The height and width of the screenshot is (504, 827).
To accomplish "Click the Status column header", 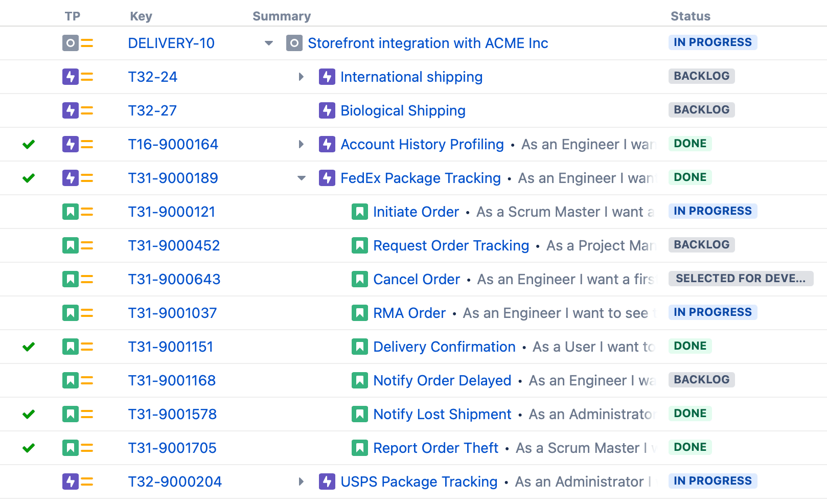I will pos(690,16).
